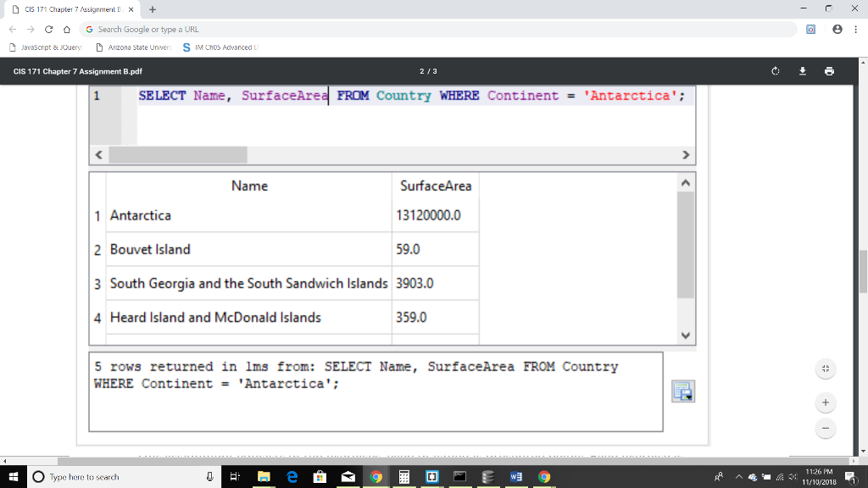Screen dimensions: 868x488
Task: Open the Chrome three-dot menu
Action: [x=855, y=30]
